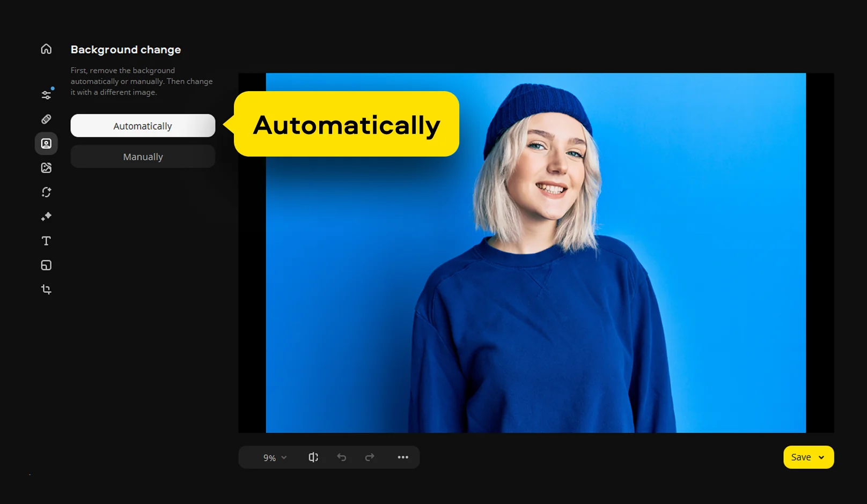Open the image replace tool icon
Viewport: 867px width, 504px height.
coord(46,168)
